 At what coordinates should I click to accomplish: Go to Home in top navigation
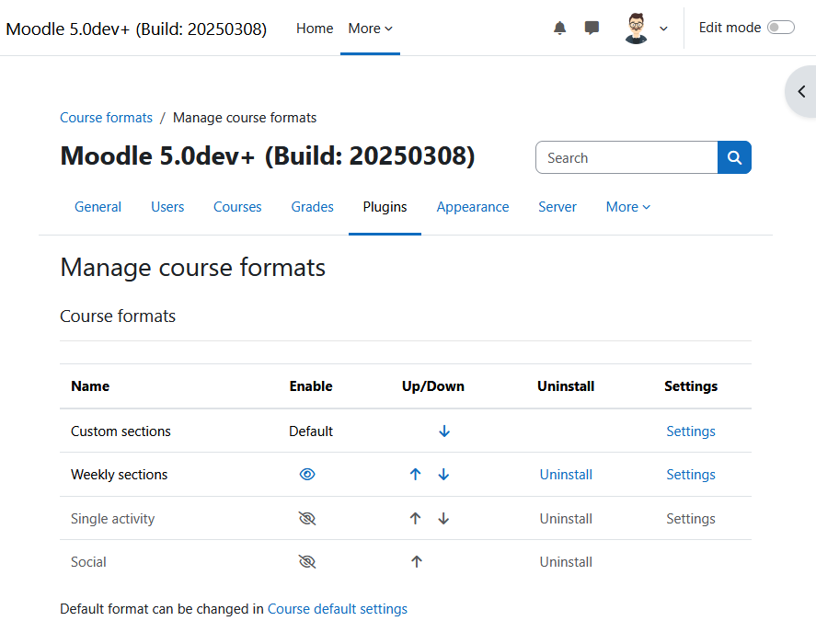tap(315, 29)
